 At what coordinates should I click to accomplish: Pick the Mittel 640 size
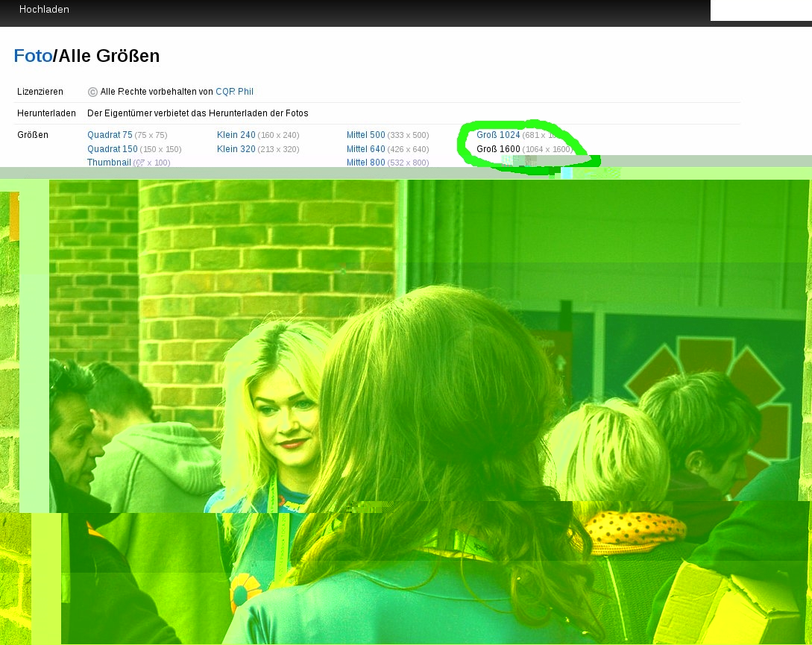(x=365, y=149)
